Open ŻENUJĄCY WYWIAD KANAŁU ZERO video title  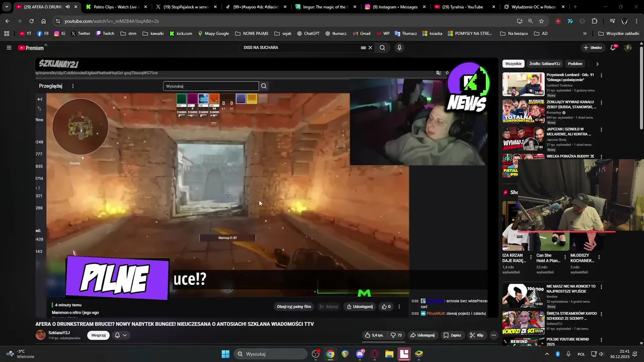[572, 104]
